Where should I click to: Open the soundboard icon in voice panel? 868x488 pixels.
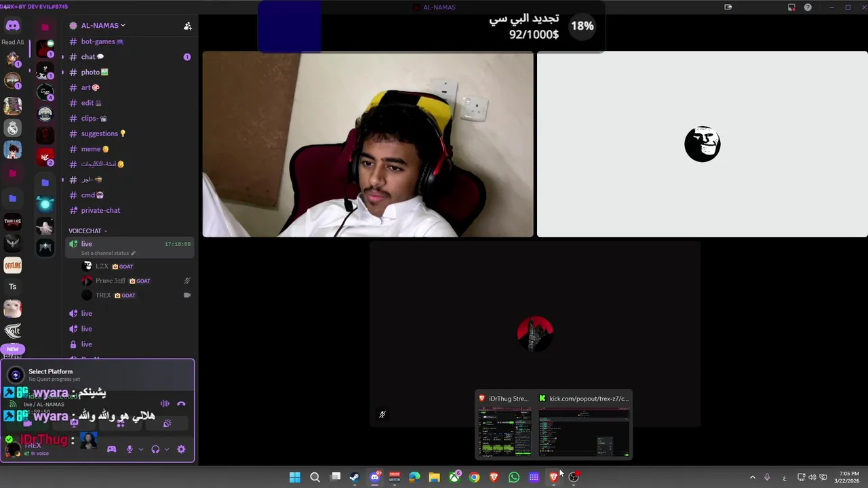pyautogui.click(x=167, y=424)
